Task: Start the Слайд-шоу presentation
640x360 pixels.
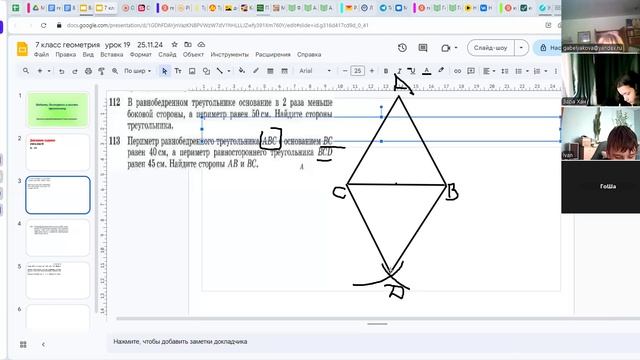Action: [x=491, y=48]
